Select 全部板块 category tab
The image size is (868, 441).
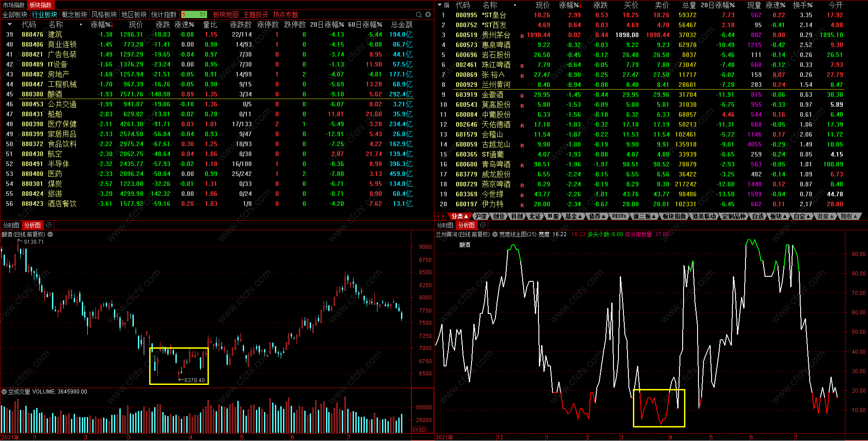[15, 15]
